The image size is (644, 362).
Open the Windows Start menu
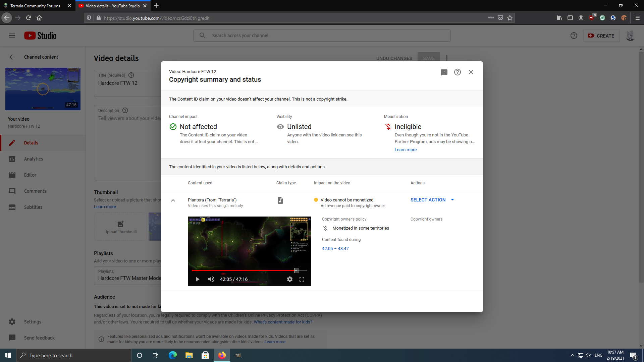[8, 355]
